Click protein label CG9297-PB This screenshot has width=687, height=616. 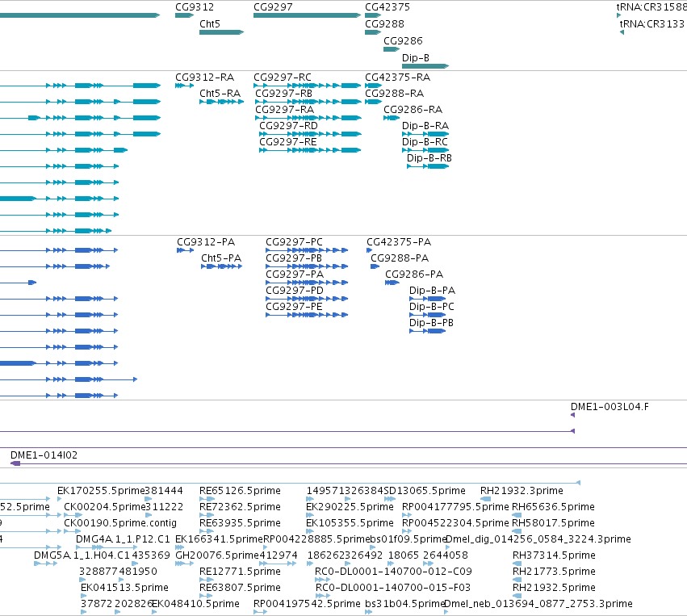click(x=294, y=258)
